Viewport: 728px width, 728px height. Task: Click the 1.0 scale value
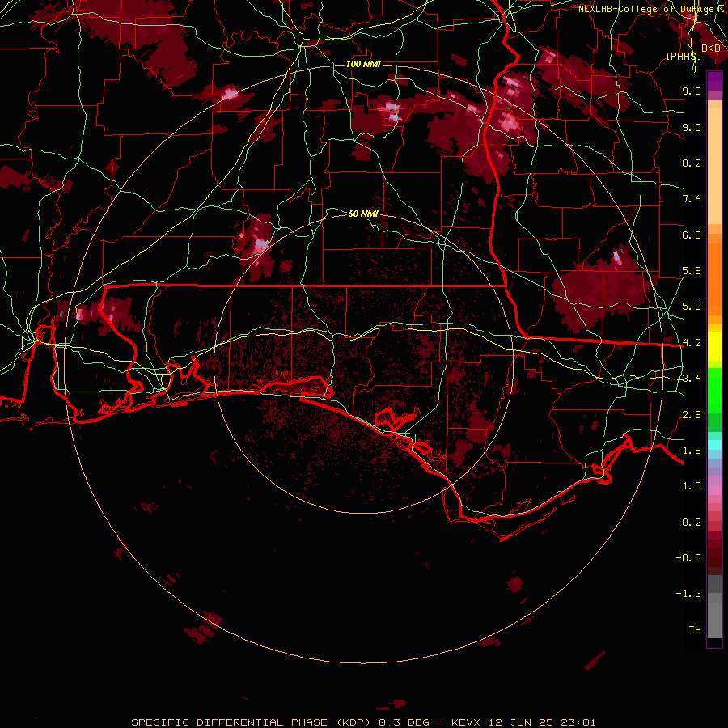pos(692,486)
